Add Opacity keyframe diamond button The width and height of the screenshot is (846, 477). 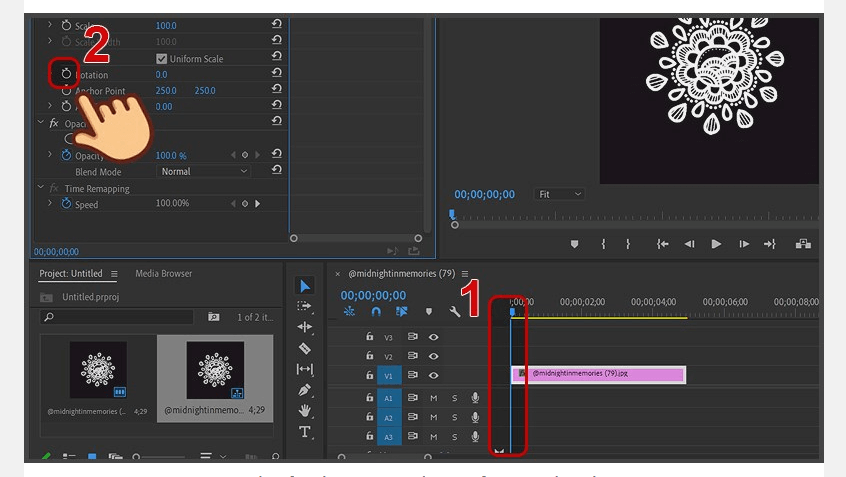245,155
